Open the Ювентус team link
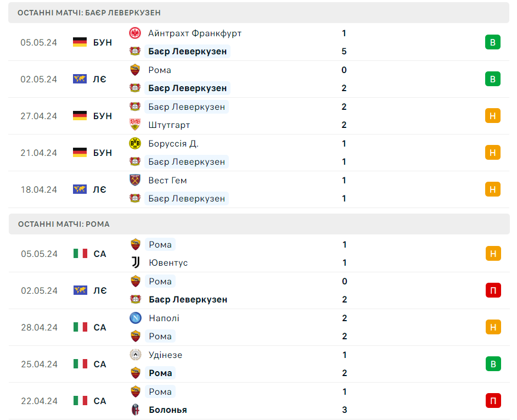 click(x=168, y=262)
